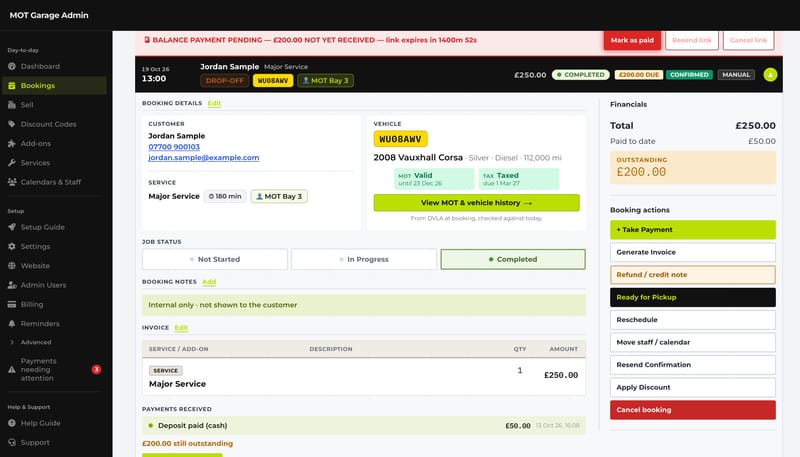Open the Dashboard menu item
The image size is (800, 457).
[x=54, y=66]
